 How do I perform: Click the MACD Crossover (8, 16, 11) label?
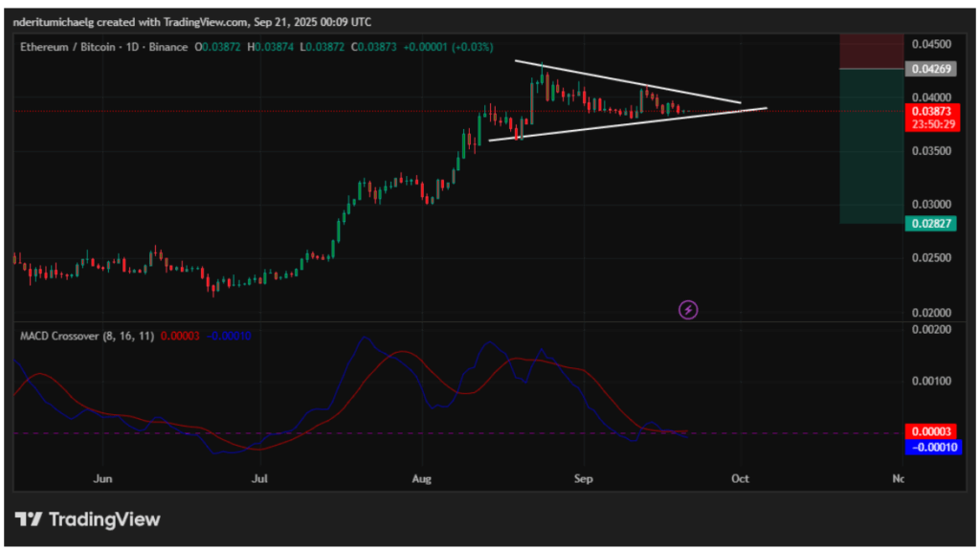point(87,336)
